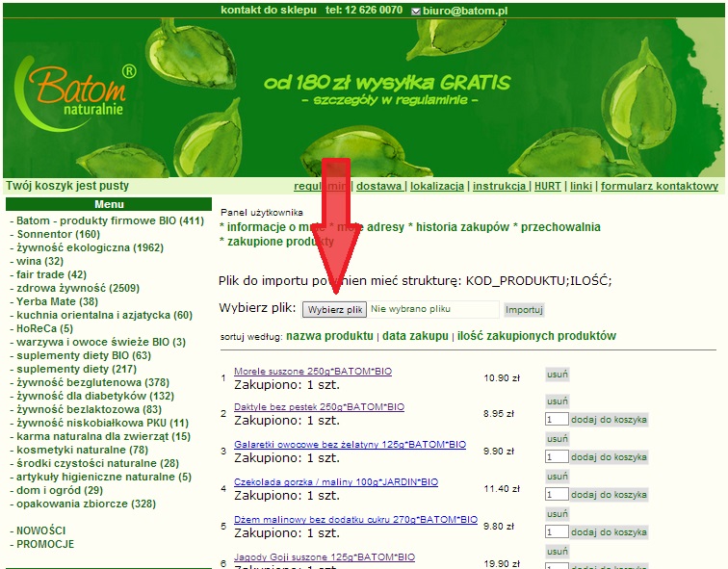728x569 pixels.
Task: Open historia zakupów panel link
Action: 462,227
